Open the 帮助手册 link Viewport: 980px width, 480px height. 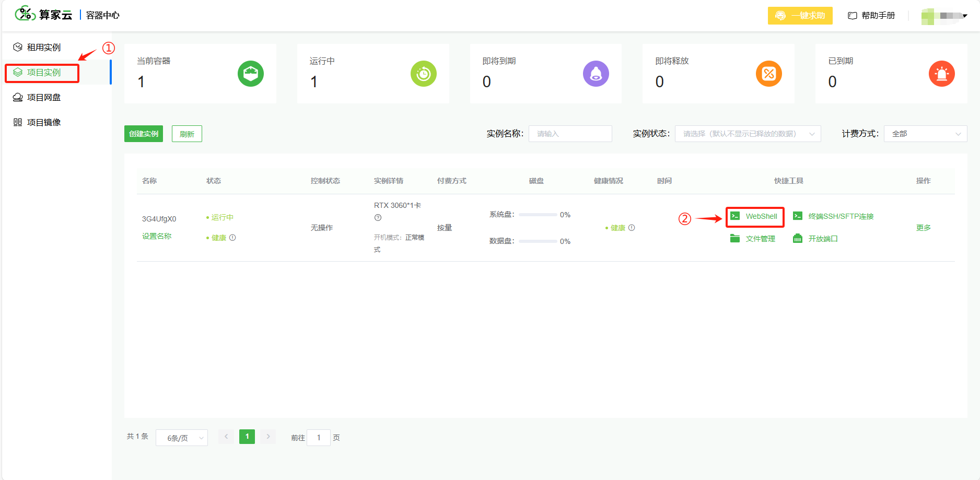pyautogui.click(x=878, y=16)
